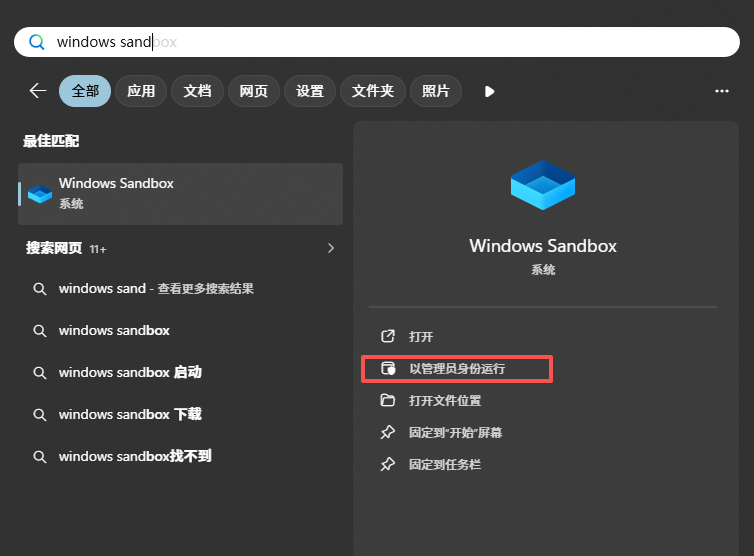Click into the 'windows sand' search field
Screen dimensions: 754x556
(377, 42)
